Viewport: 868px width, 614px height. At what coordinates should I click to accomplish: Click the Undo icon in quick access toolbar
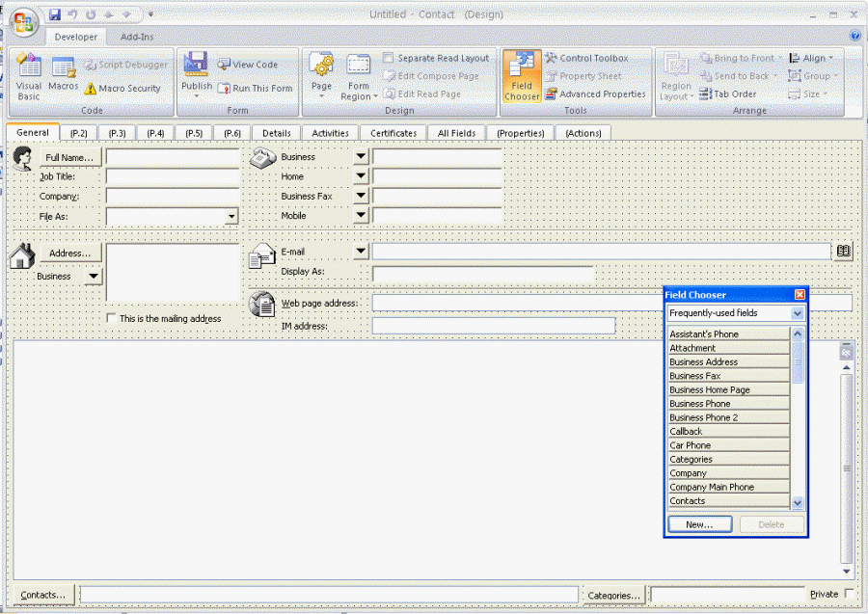point(72,14)
